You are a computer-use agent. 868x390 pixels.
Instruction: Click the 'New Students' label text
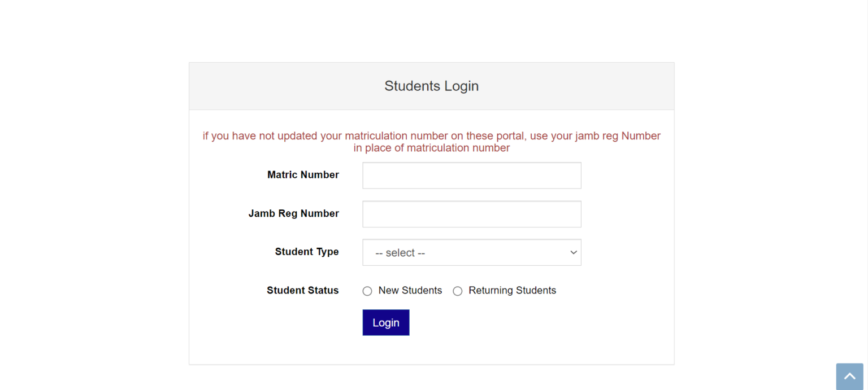tap(410, 290)
